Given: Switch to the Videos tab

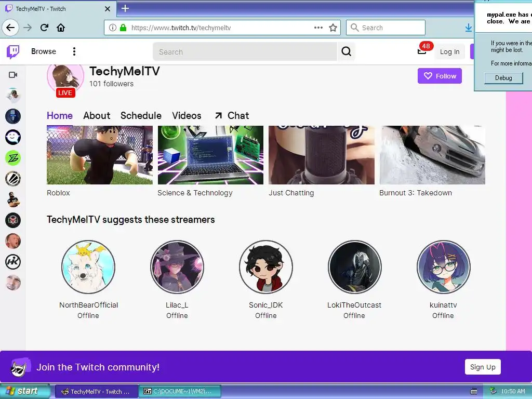Looking at the screenshot, I should [187, 116].
